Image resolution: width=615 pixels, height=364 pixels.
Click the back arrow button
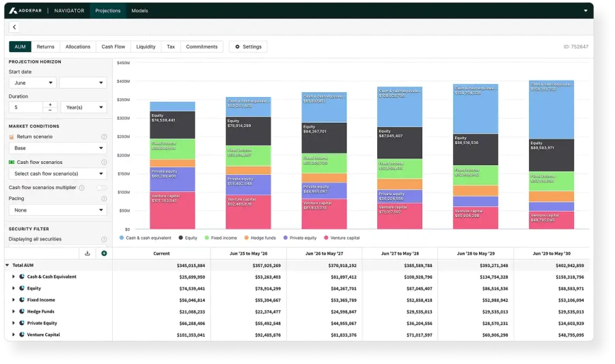(x=14, y=27)
